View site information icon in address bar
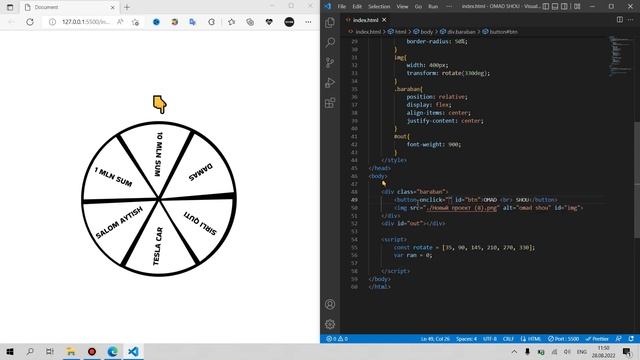640x360 pixels. click(x=52, y=22)
